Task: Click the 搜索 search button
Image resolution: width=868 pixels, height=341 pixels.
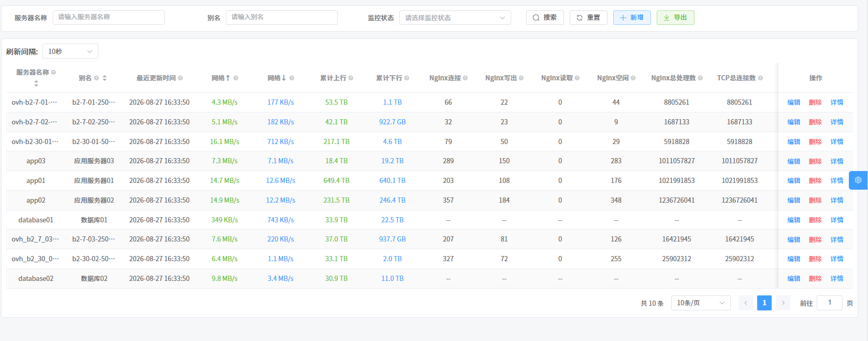Action: click(x=545, y=18)
